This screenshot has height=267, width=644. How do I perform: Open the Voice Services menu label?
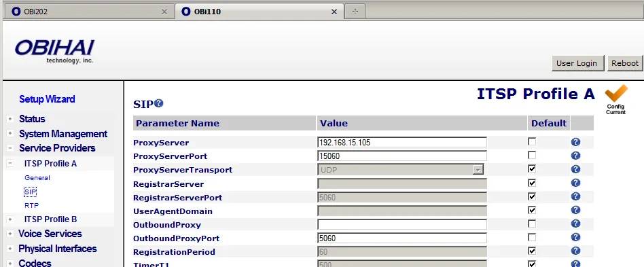click(50, 234)
